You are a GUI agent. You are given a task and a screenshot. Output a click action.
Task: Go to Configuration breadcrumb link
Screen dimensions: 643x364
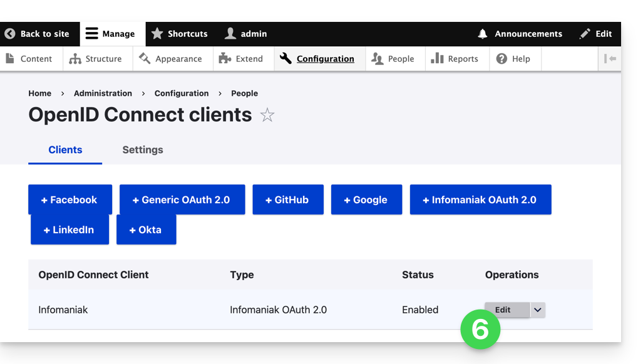pyautogui.click(x=182, y=93)
